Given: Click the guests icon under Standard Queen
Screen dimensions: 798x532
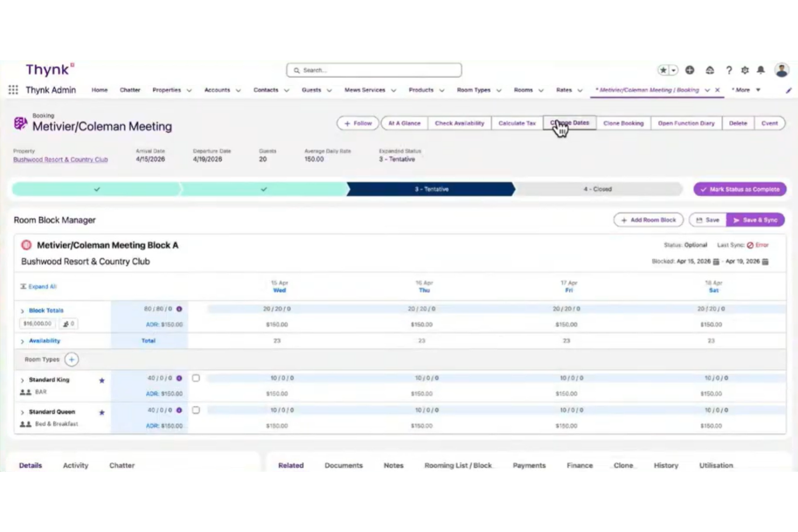Looking at the screenshot, I should [25, 424].
